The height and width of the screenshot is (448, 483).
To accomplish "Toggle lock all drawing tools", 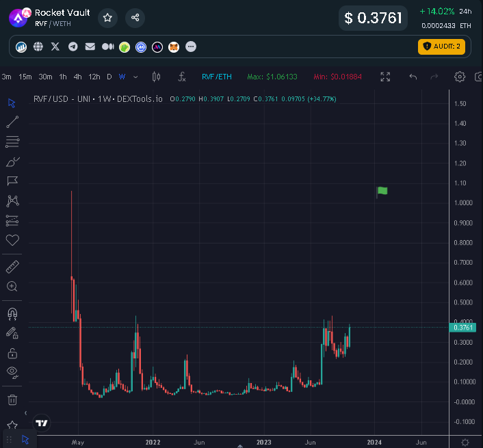I will point(12,353).
